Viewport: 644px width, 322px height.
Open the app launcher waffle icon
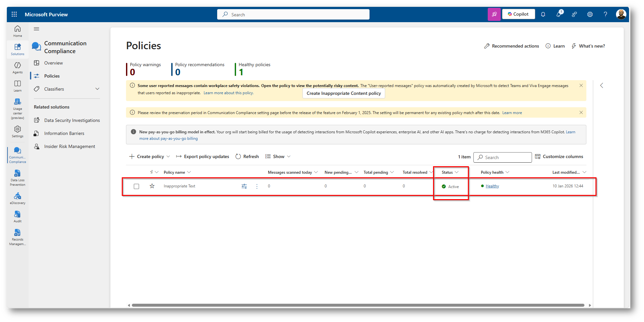coord(14,14)
